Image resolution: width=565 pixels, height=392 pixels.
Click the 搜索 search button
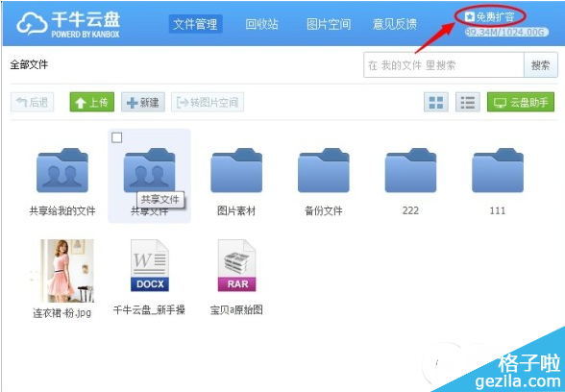pyautogui.click(x=540, y=65)
